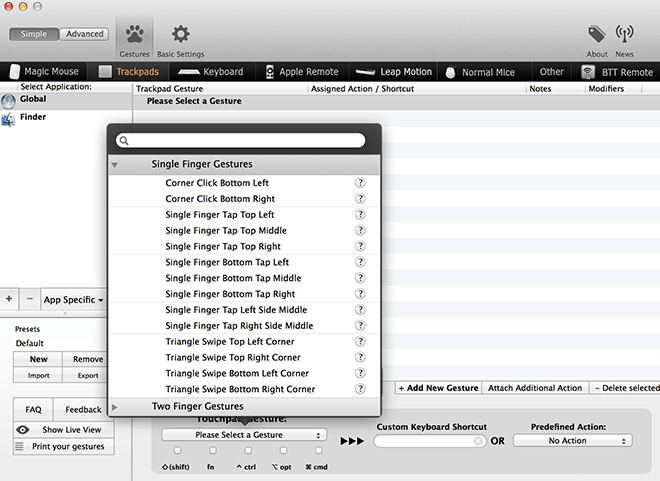Select Single Finger Tap Top Middle gesture
Screen dimensions: 660x481
pyautogui.click(x=244, y=230)
